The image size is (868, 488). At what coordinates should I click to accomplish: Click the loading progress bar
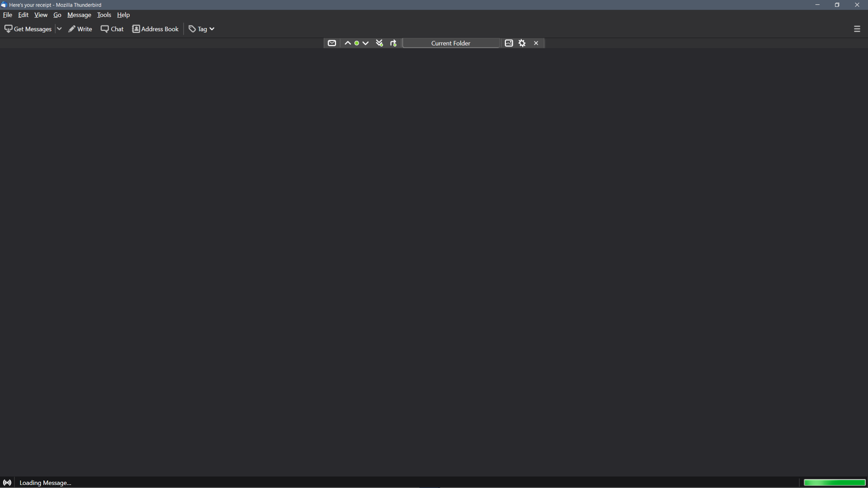[x=834, y=482]
